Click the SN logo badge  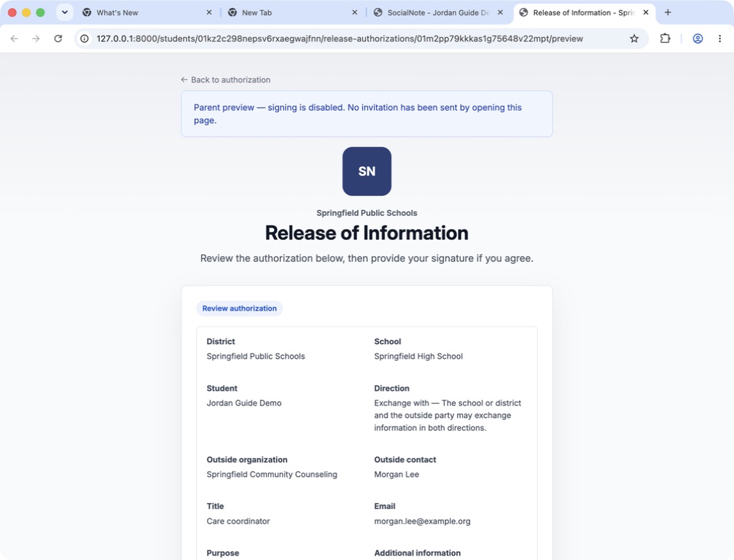coord(367,171)
